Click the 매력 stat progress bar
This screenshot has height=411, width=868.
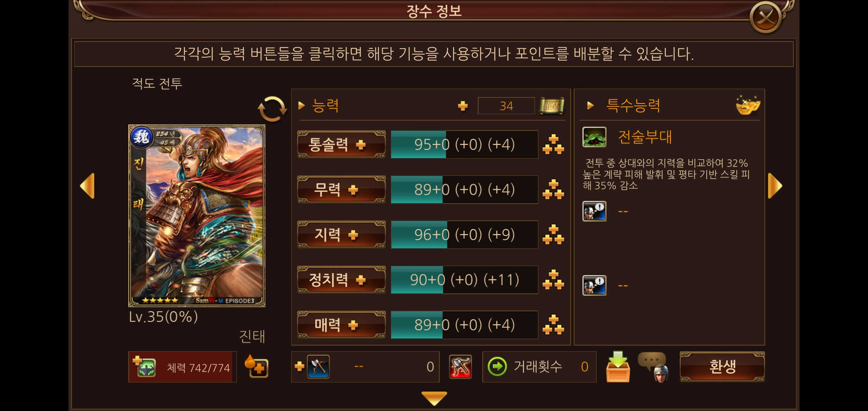coord(464,325)
